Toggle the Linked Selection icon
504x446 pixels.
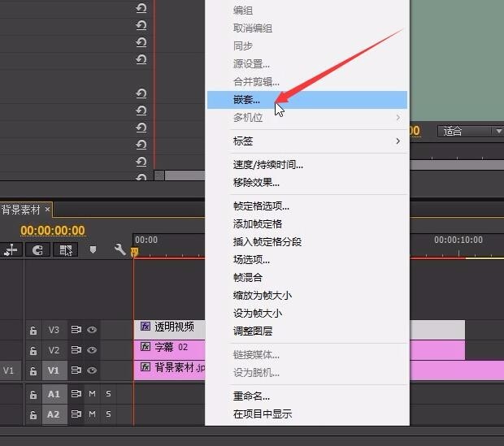(x=66, y=249)
